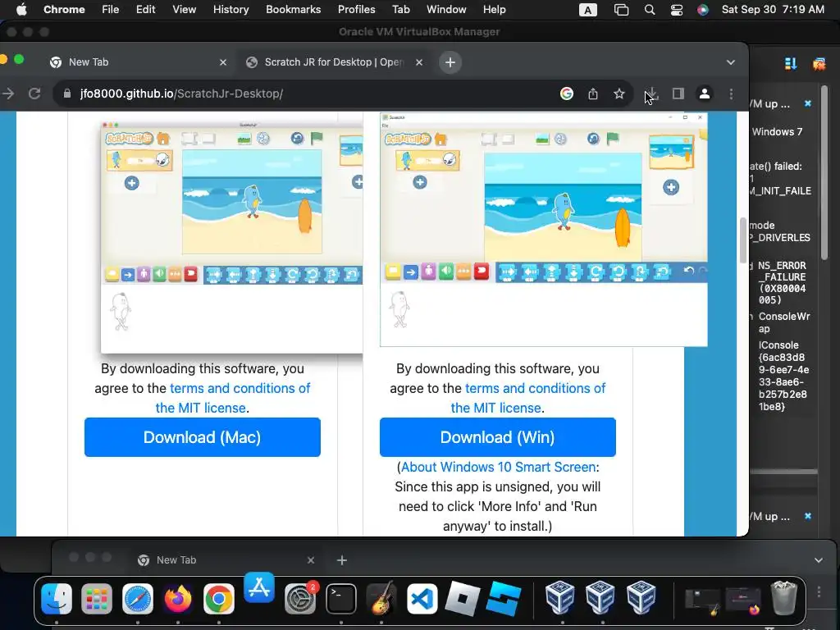Open the Help menu
The image size is (840, 630).
pyautogui.click(x=494, y=9)
